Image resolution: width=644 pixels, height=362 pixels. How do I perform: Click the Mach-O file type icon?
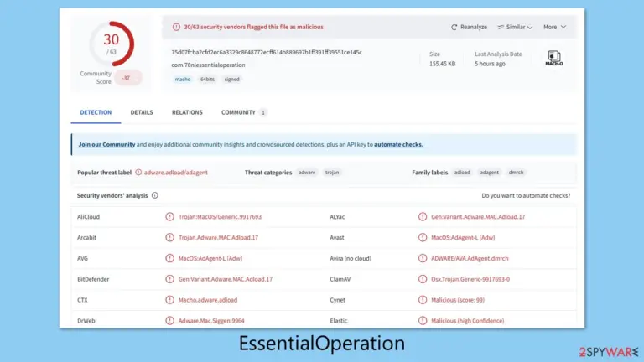pos(554,59)
